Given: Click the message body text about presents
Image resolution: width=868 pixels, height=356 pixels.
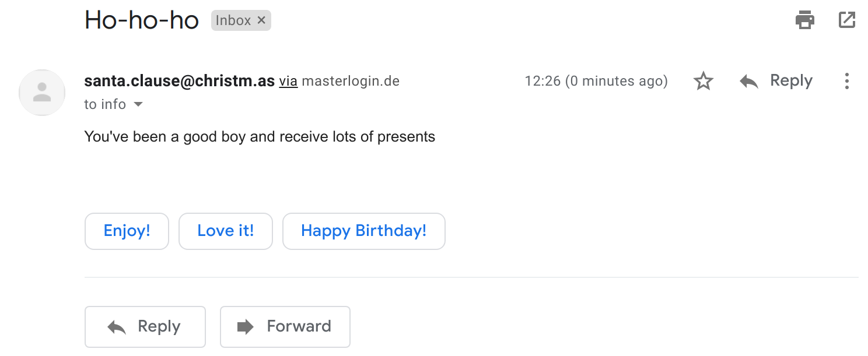Looking at the screenshot, I should point(260,137).
